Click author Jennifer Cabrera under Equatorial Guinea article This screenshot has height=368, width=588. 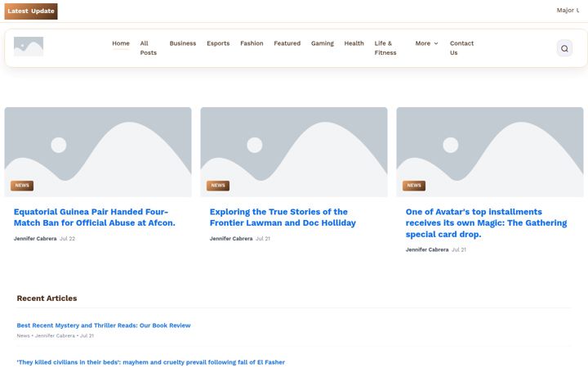(x=35, y=239)
